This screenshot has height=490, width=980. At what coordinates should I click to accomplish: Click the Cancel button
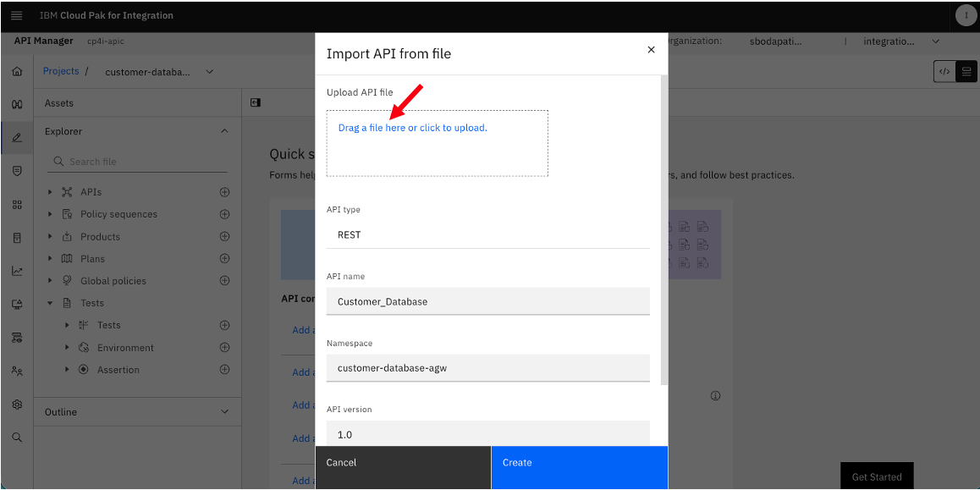(403, 467)
